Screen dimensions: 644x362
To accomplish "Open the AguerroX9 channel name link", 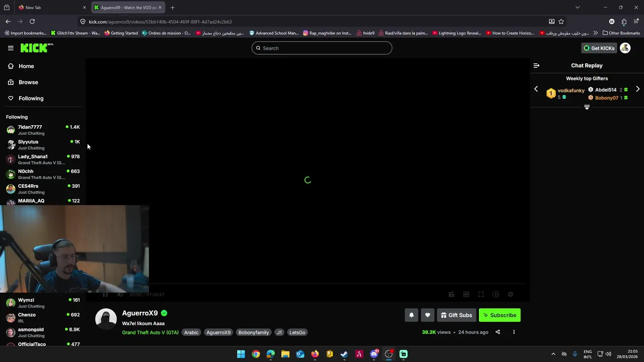I will [140, 313].
